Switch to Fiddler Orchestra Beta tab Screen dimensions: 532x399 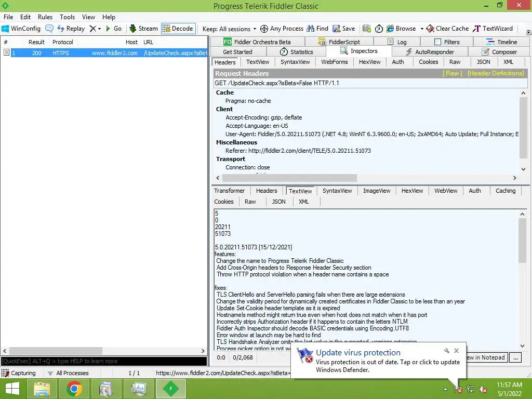257,42
